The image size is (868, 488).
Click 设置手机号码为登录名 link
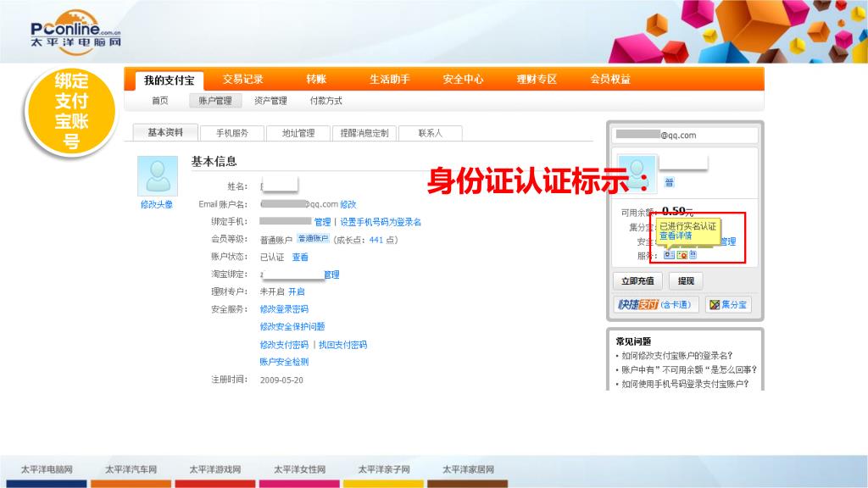pyautogui.click(x=381, y=222)
